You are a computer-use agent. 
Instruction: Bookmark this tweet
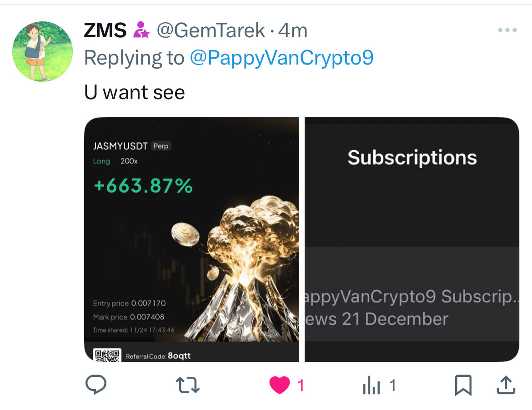[463, 385]
